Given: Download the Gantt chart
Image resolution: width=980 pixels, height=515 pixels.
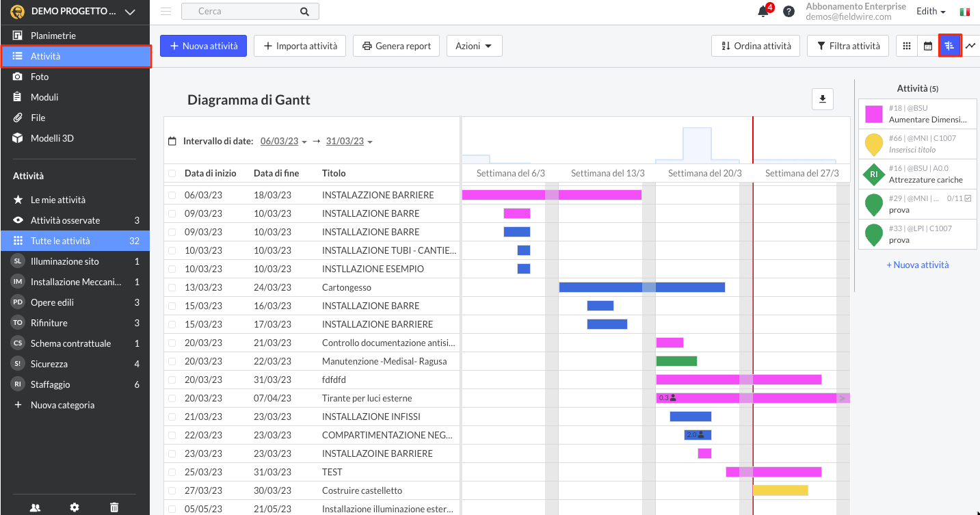Looking at the screenshot, I should (822, 99).
